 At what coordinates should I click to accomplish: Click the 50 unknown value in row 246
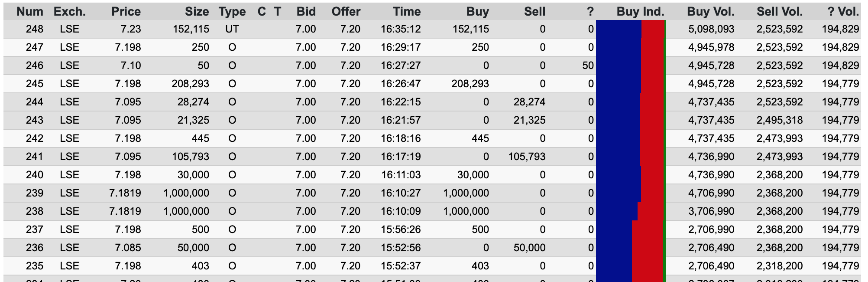(x=588, y=66)
